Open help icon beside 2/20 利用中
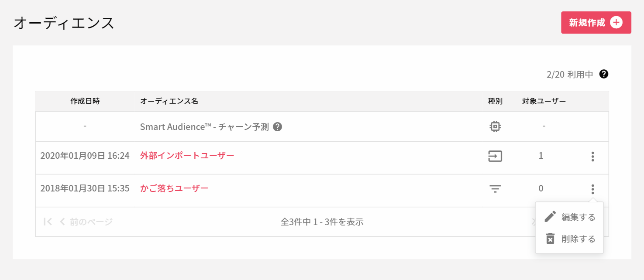644x280 pixels. [x=604, y=74]
